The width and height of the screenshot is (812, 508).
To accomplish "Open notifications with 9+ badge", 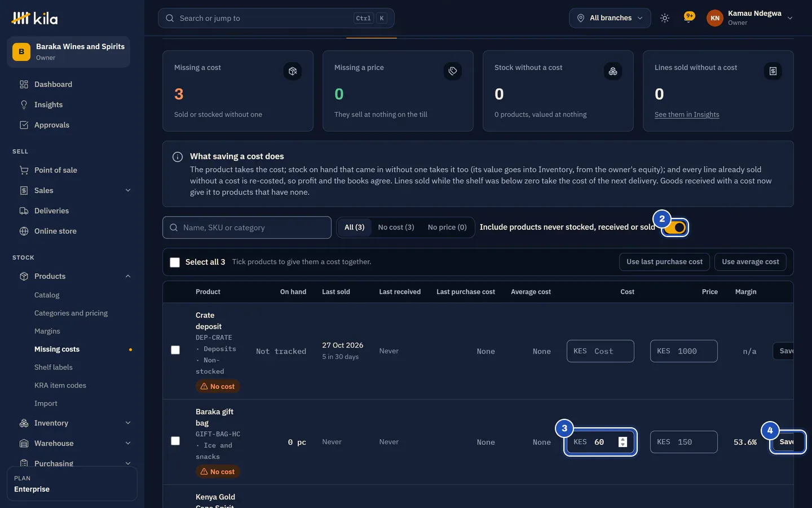I will pos(689,17).
